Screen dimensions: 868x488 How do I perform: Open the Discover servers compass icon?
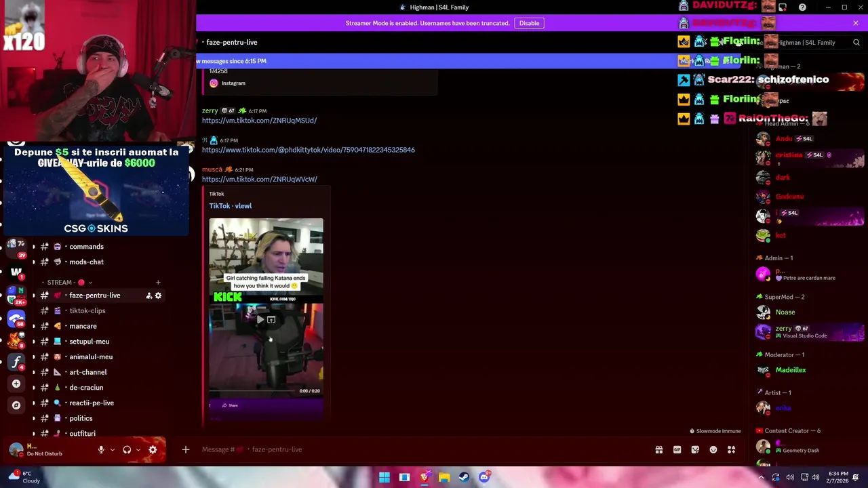tap(16, 405)
